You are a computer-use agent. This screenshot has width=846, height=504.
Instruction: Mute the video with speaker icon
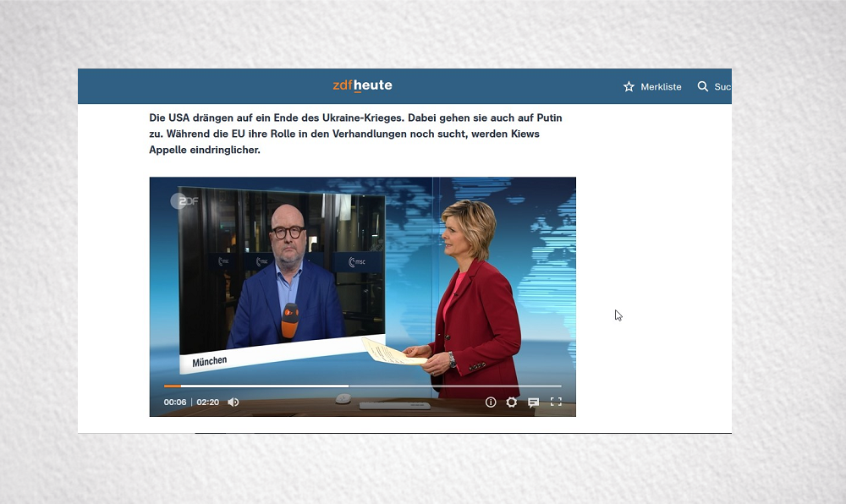click(233, 403)
